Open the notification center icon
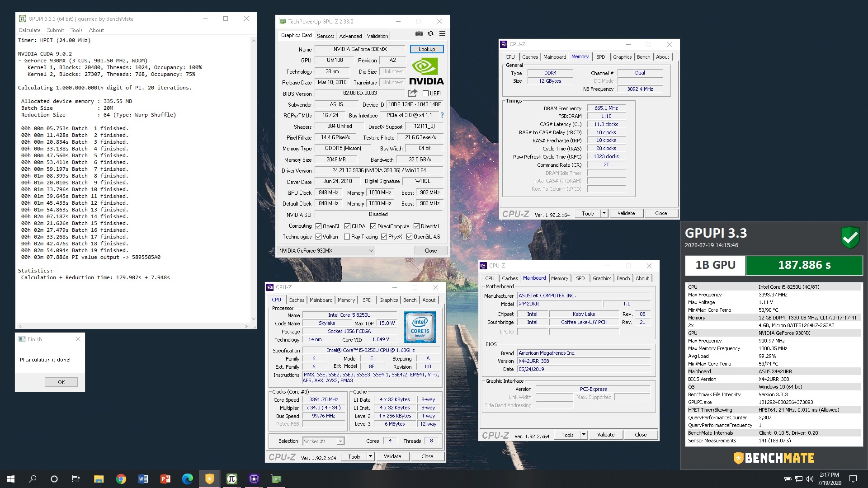 tap(853, 479)
